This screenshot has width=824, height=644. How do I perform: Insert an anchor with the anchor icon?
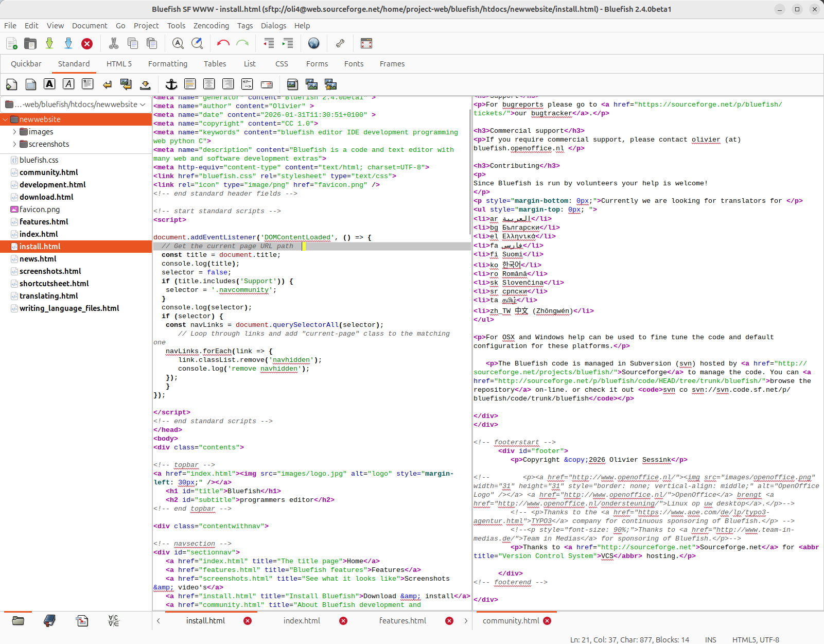[x=171, y=84]
